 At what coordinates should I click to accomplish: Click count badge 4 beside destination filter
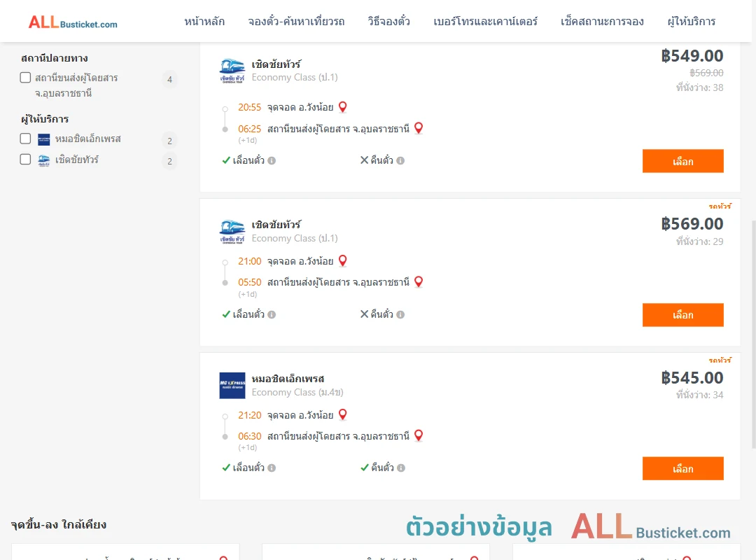click(169, 80)
